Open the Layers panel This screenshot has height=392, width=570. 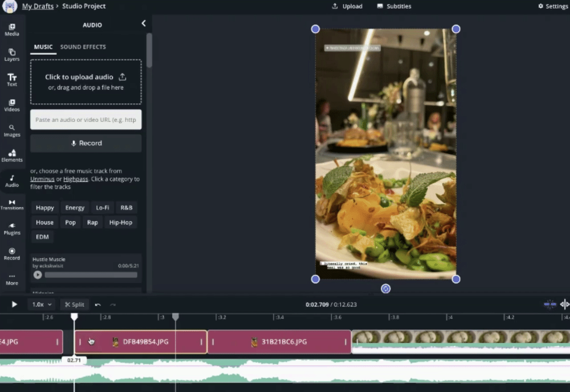click(12, 55)
